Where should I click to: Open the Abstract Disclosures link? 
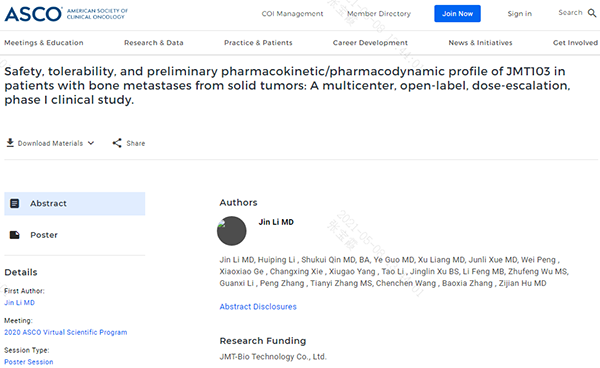coord(258,306)
